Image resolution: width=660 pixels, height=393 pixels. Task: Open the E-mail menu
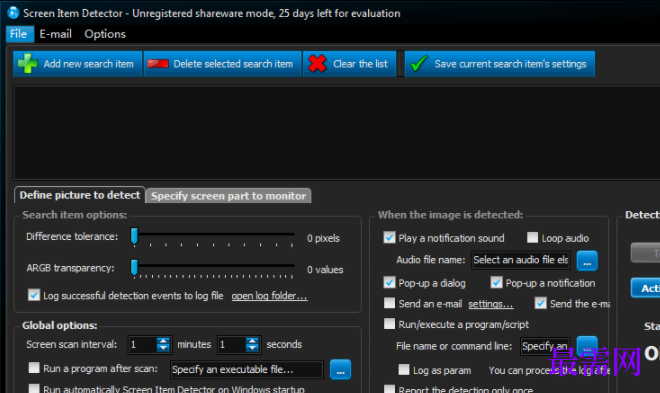pyautogui.click(x=56, y=34)
